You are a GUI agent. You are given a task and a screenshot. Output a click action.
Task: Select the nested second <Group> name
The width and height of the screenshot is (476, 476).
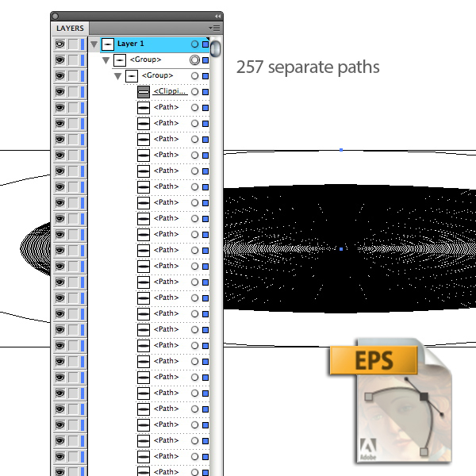pyautogui.click(x=157, y=75)
